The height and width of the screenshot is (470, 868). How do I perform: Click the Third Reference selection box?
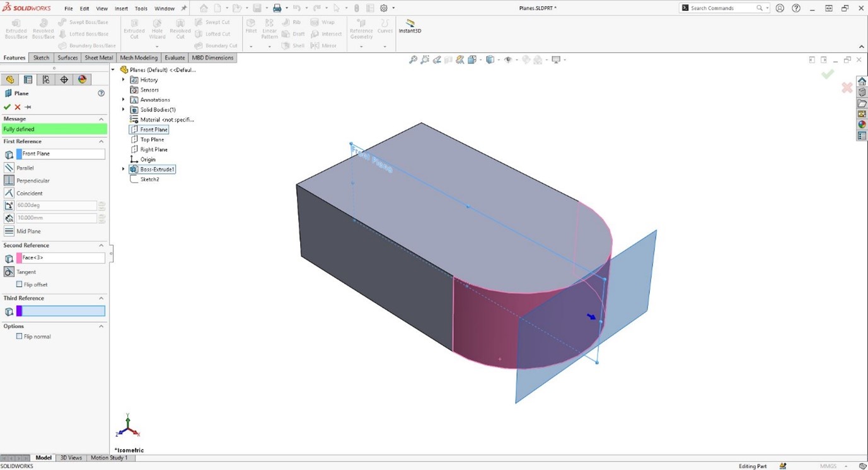click(63, 311)
